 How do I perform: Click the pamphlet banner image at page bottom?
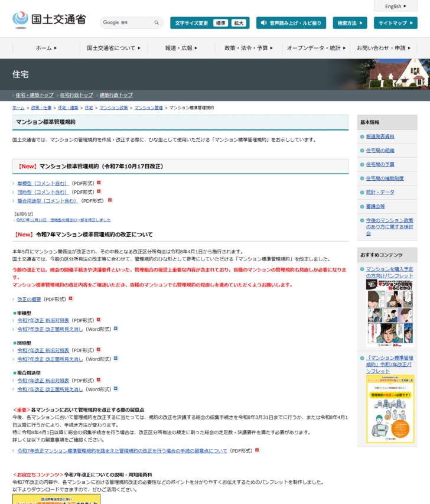(57, 499)
